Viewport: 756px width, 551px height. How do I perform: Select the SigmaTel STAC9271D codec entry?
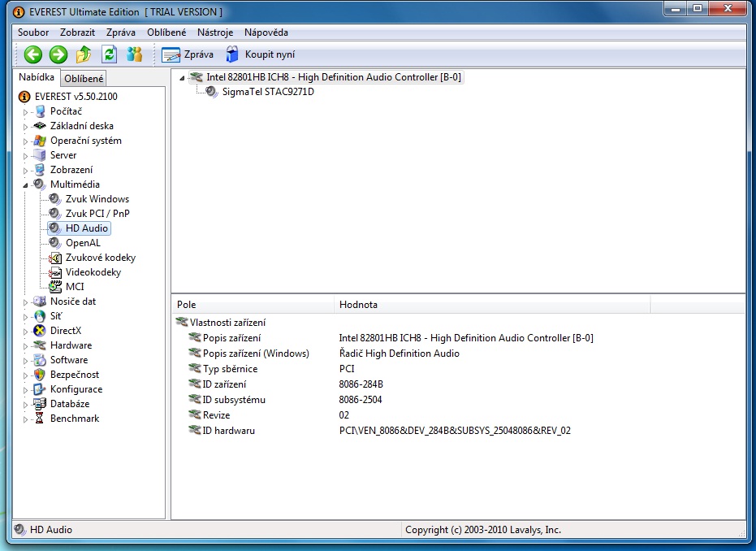[x=267, y=92]
